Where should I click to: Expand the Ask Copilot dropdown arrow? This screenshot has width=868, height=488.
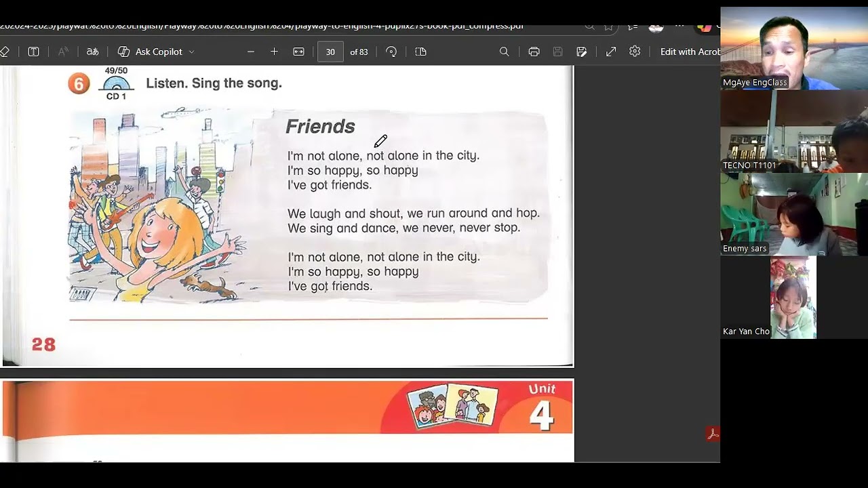pyautogui.click(x=191, y=52)
